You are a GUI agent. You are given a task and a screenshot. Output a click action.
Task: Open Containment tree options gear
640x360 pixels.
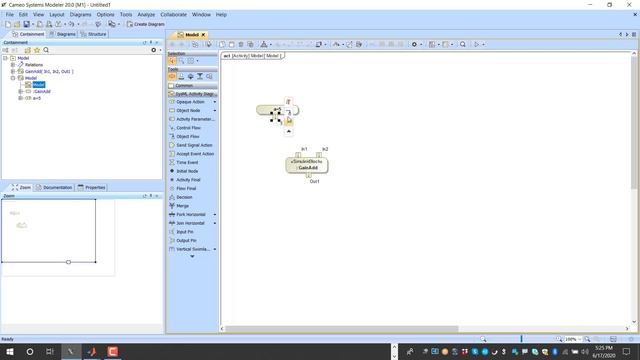(153, 50)
